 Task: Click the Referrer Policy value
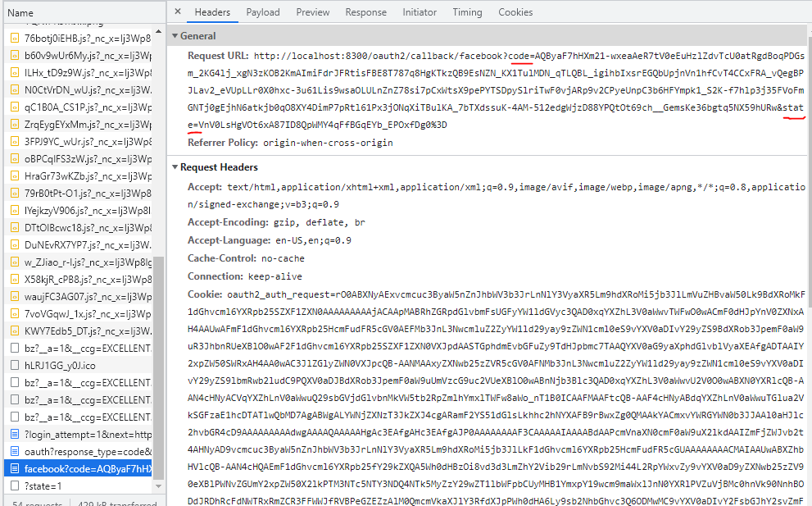[x=328, y=143]
